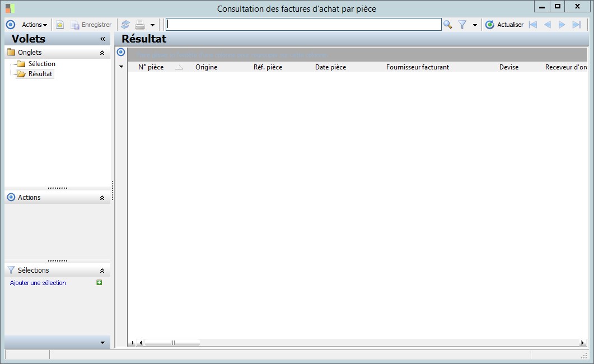Screen dimensions: 594x364
Task: Collapse the Sélections section
Action: (102, 270)
